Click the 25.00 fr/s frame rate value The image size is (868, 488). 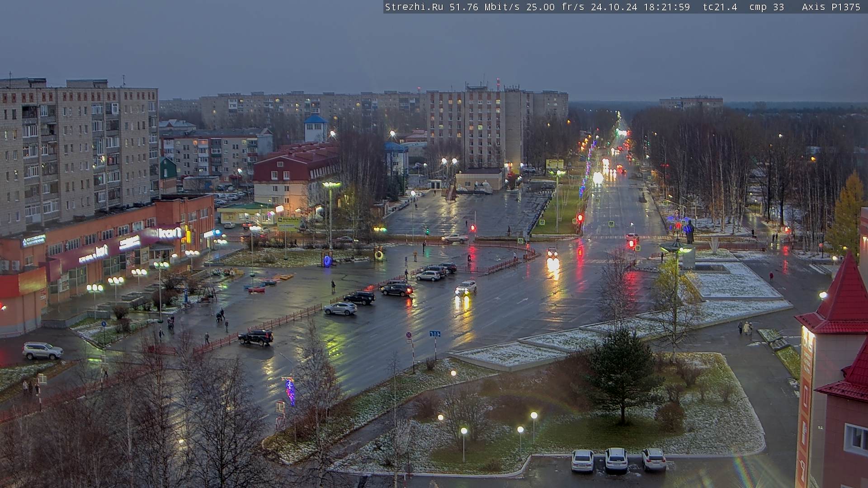point(555,7)
